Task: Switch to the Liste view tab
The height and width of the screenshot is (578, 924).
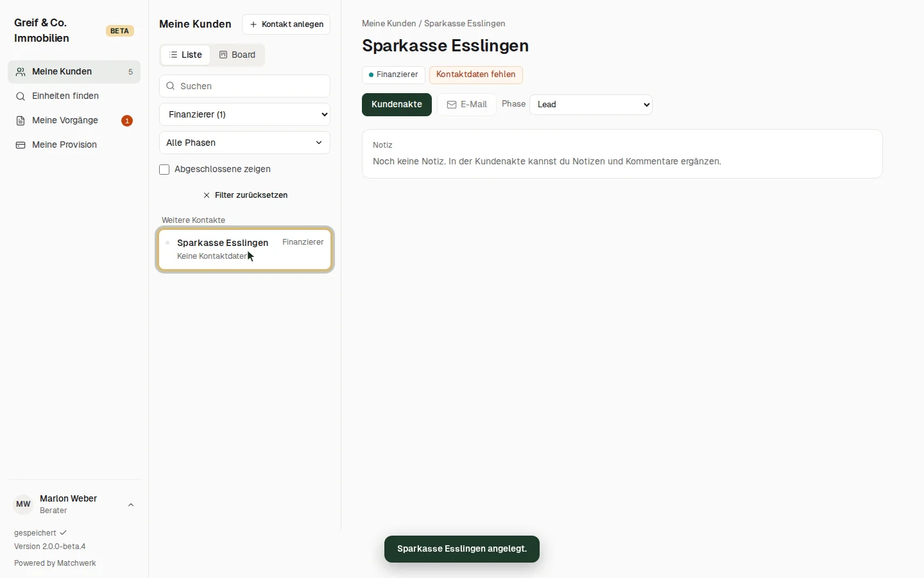Action: [x=185, y=55]
